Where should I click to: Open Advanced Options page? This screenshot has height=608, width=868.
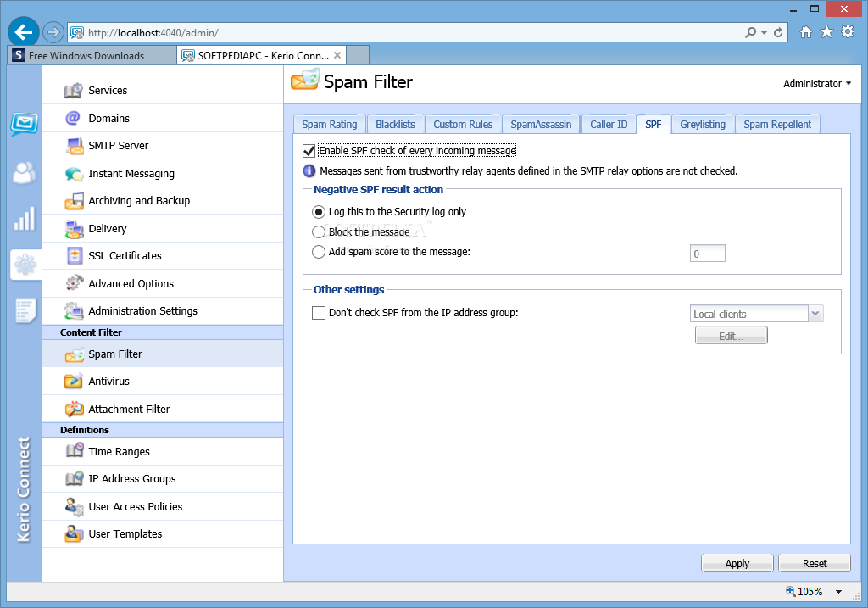point(163,284)
